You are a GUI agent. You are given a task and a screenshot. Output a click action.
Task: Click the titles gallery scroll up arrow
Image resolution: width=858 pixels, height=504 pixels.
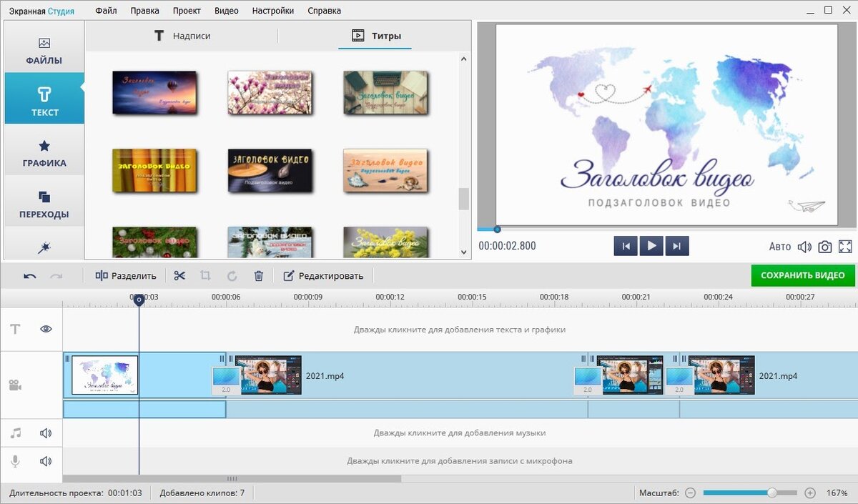[x=463, y=59]
